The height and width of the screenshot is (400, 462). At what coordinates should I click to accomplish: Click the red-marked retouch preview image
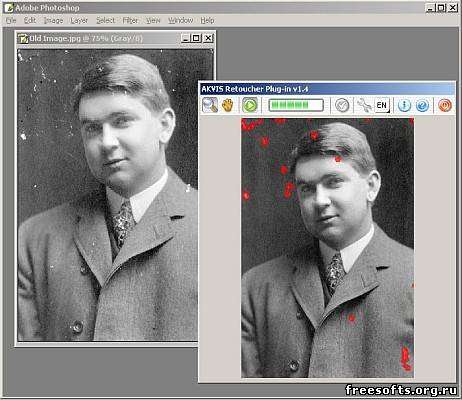tap(327, 248)
